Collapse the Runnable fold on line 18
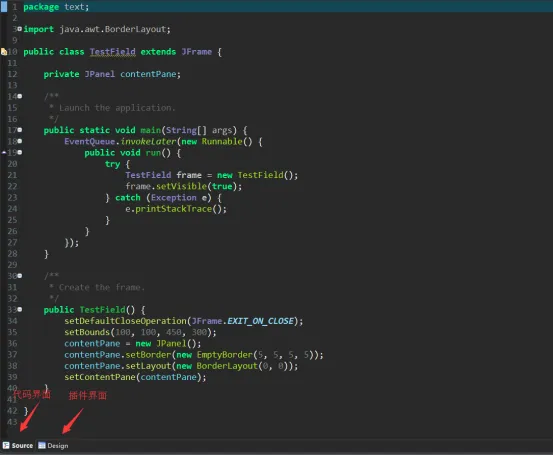554x455 pixels. point(20,141)
